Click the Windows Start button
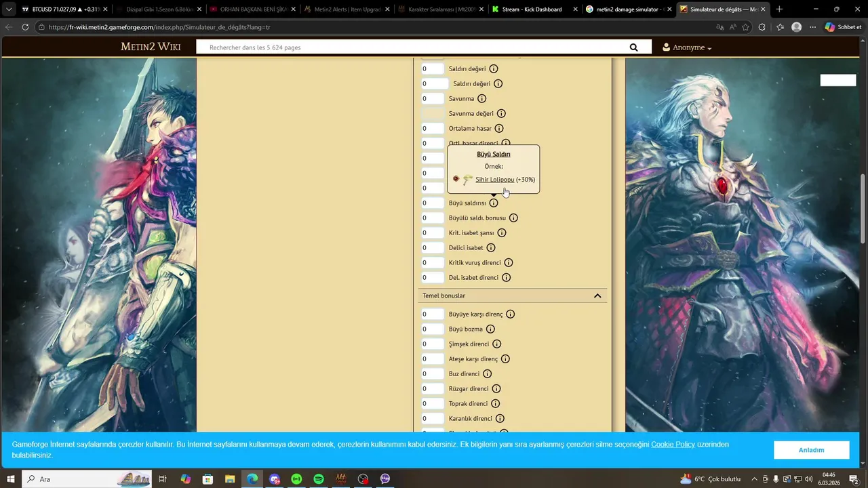868x488 pixels. (x=11, y=479)
